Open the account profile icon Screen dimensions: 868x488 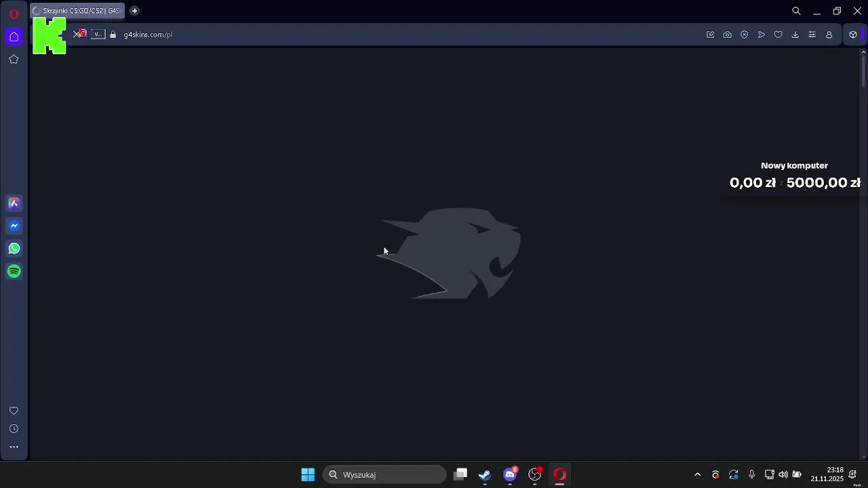829,35
